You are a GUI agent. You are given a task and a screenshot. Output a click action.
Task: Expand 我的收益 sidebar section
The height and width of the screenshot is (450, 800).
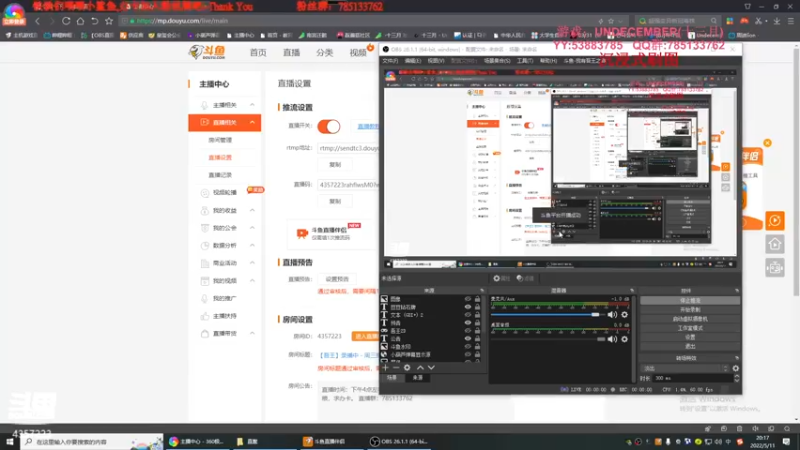click(252, 210)
